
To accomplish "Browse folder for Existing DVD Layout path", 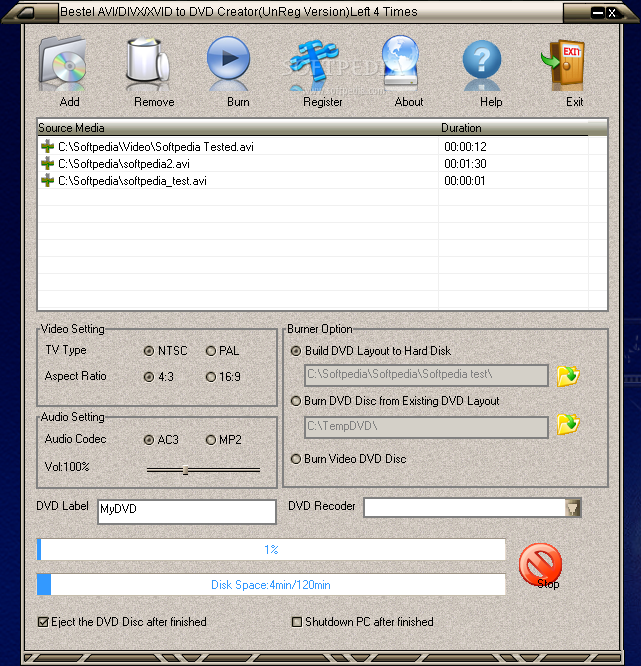I will [x=568, y=424].
